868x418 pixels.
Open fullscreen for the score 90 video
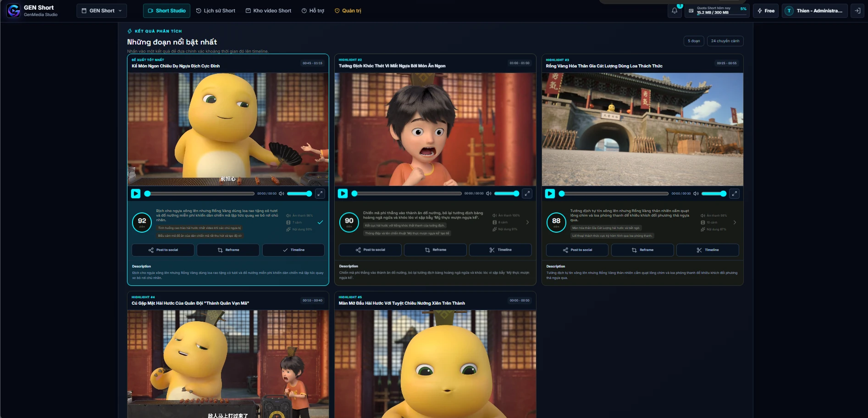pyautogui.click(x=527, y=194)
